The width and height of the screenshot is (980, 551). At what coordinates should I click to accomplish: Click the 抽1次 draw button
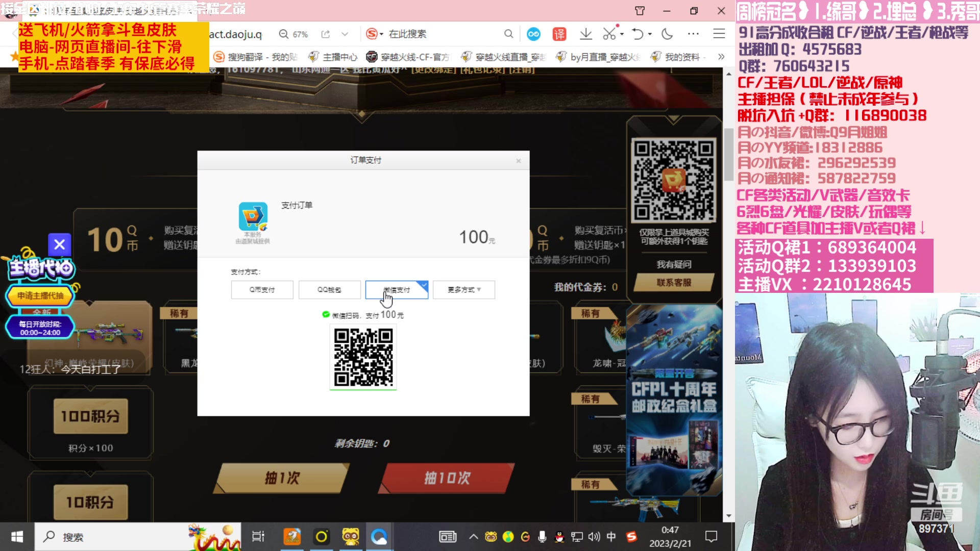tap(282, 478)
